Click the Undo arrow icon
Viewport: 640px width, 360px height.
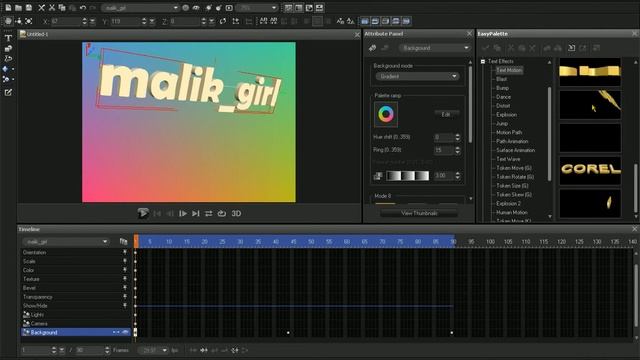(x=83, y=8)
